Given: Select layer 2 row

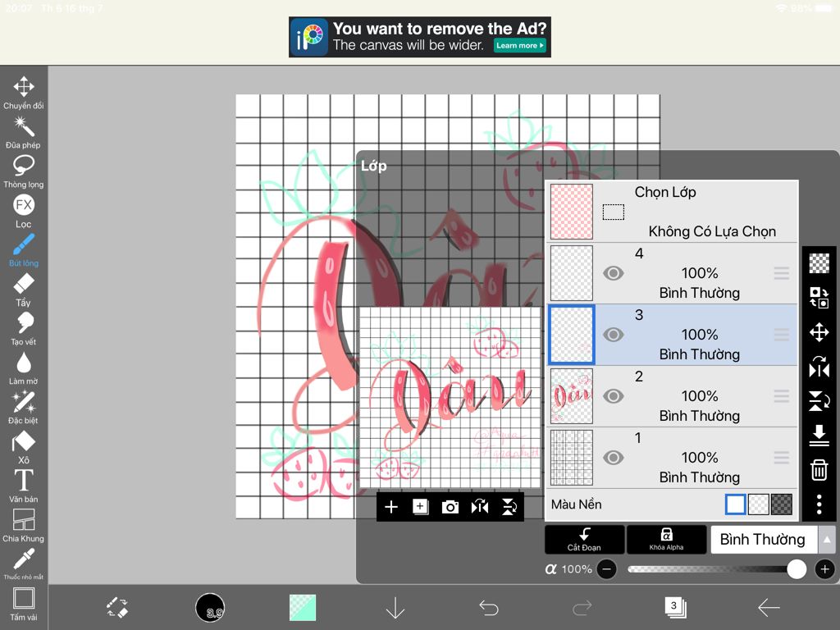Looking at the screenshot, I should coord(672,396).
